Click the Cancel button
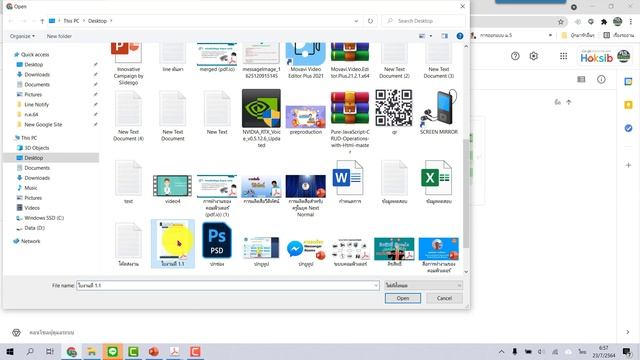The height and width of the screenshot is (360, 640). (444, 298)
